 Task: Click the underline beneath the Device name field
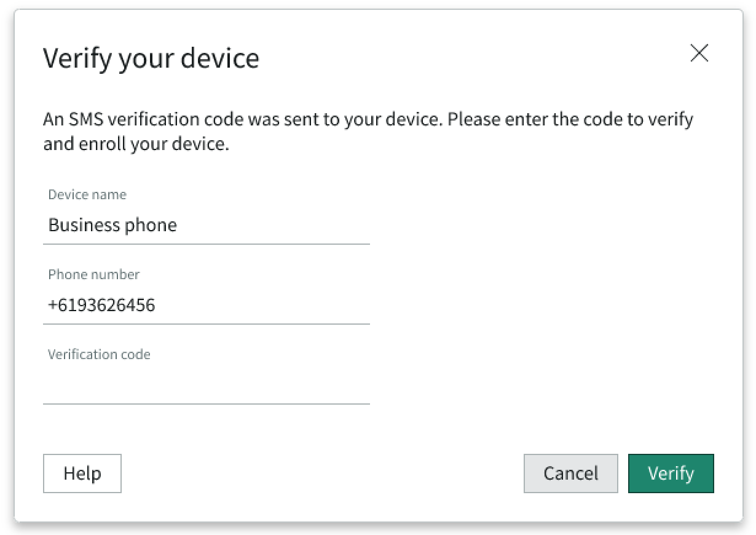[x=206, y=244]
